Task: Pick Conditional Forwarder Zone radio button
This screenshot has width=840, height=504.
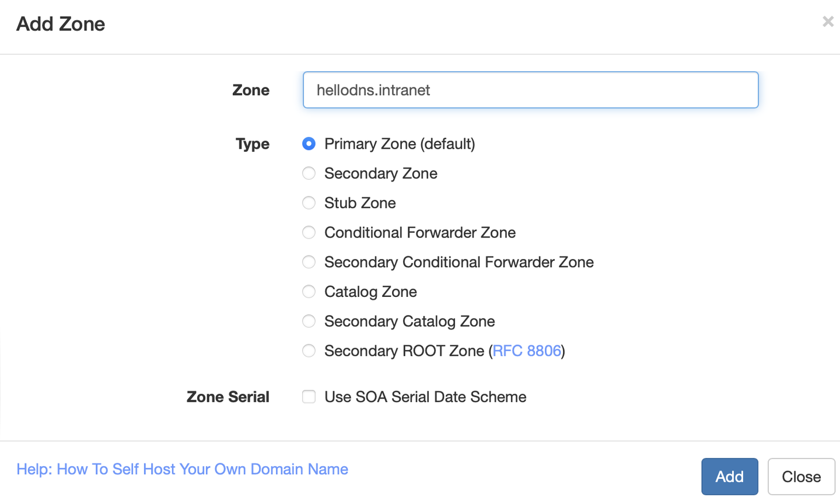Action: pyautogui.click(x=309, y=232)
